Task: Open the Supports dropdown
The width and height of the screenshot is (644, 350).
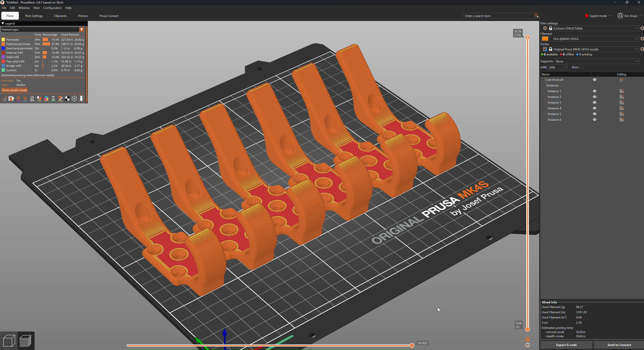Action: 597,61
